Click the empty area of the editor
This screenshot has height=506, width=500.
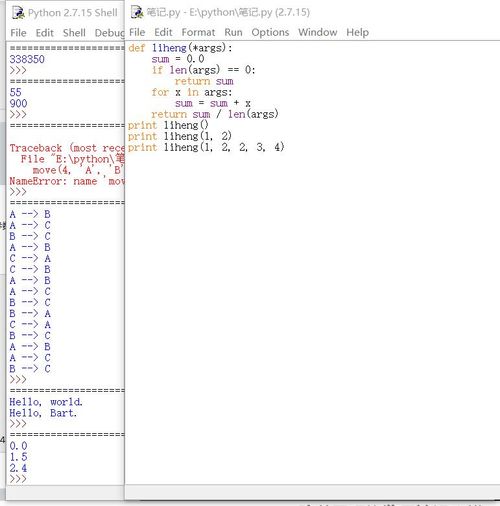[312, 317]
